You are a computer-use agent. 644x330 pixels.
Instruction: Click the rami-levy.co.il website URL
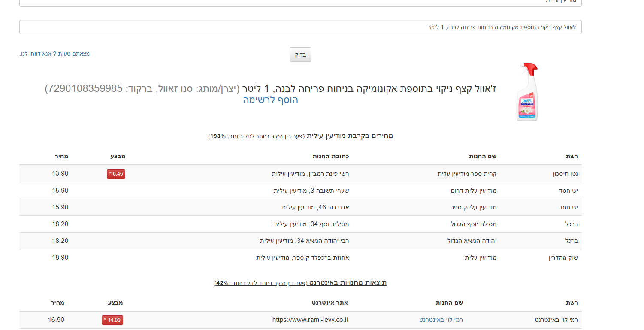(x=310, y=320)
